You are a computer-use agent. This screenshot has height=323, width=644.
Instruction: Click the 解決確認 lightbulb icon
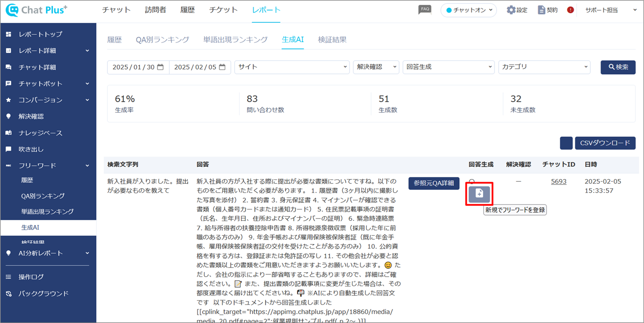click(x=8, y=116)
